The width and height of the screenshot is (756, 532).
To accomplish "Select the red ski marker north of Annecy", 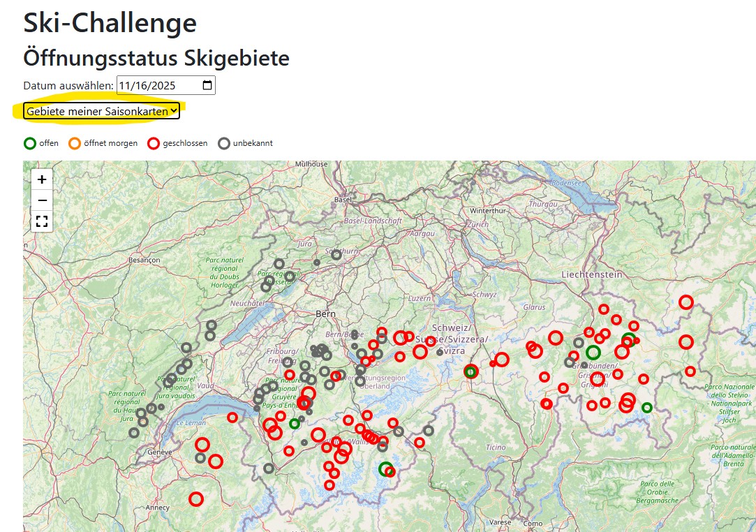I will (196, 499).
